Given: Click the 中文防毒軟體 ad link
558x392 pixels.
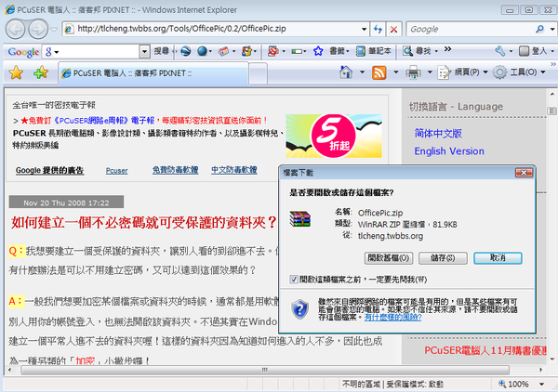Looking at the screenshot, I should (x=234, y=170).
